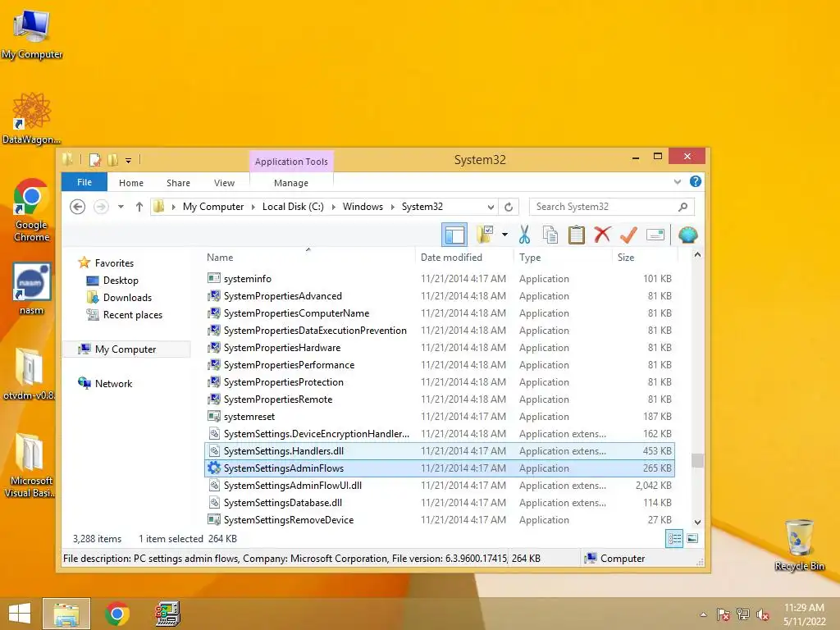The width and height of the screenshot is (840, 630).
Task: Select SystemSettingsAdminFlows application
Action: point(440,468)
